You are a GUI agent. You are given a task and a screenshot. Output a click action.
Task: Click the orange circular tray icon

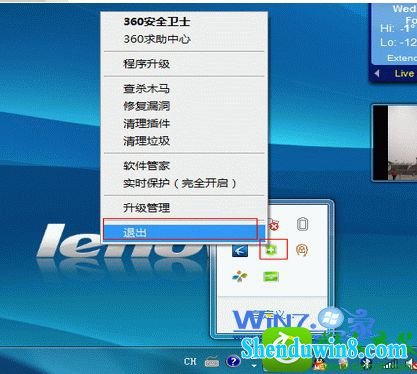[302, 250]
